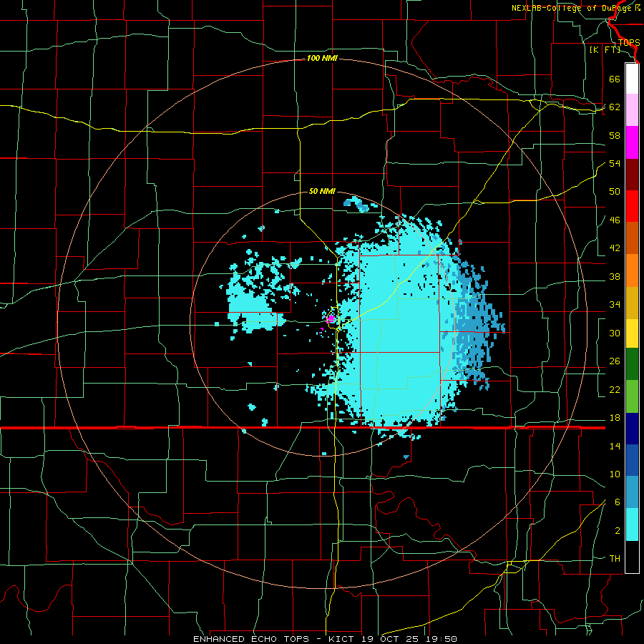Image resolution: width=644 pixels, height=644 pixels.
Task: Select the dark green legend band
Action: click(x=632, y=364)
